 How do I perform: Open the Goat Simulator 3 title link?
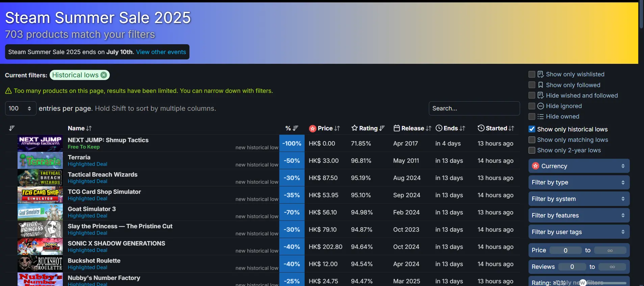point(92,209)
